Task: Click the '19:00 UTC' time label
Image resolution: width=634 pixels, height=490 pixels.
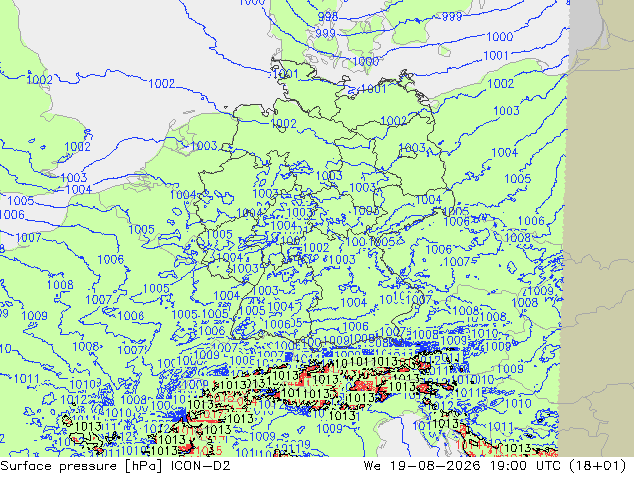Action: (525, 466)
